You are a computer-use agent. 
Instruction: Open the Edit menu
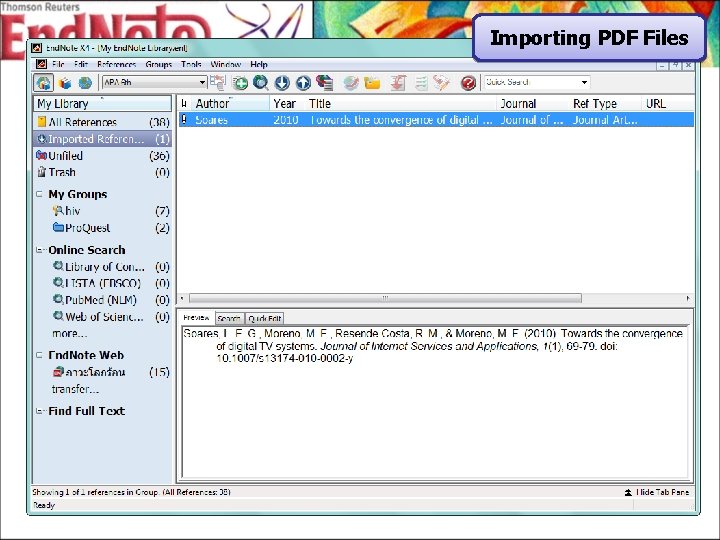80,64
